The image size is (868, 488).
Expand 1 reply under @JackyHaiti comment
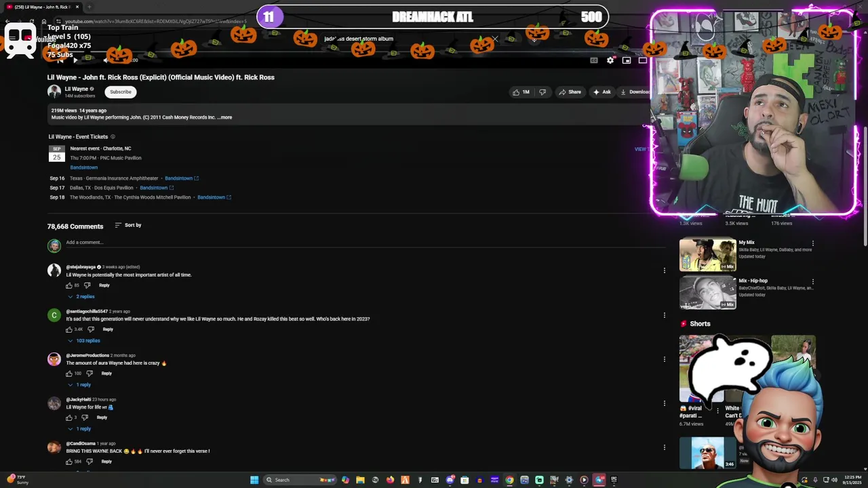[79, 429]
